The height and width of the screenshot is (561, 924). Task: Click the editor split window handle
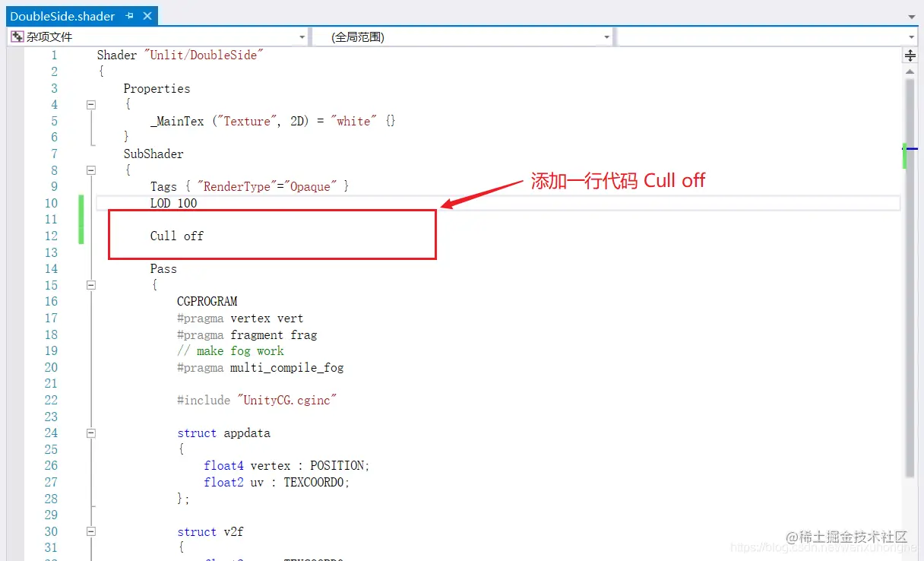(910, 55)
